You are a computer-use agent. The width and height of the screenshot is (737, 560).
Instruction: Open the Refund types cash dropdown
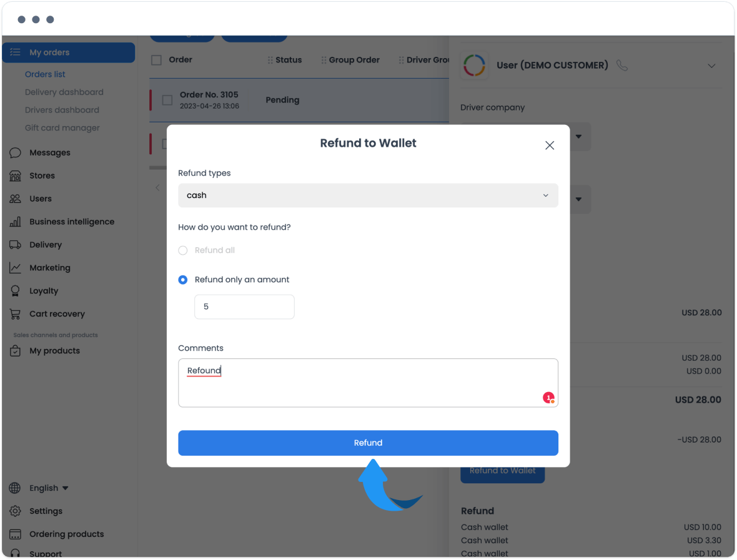coord(368,195)
